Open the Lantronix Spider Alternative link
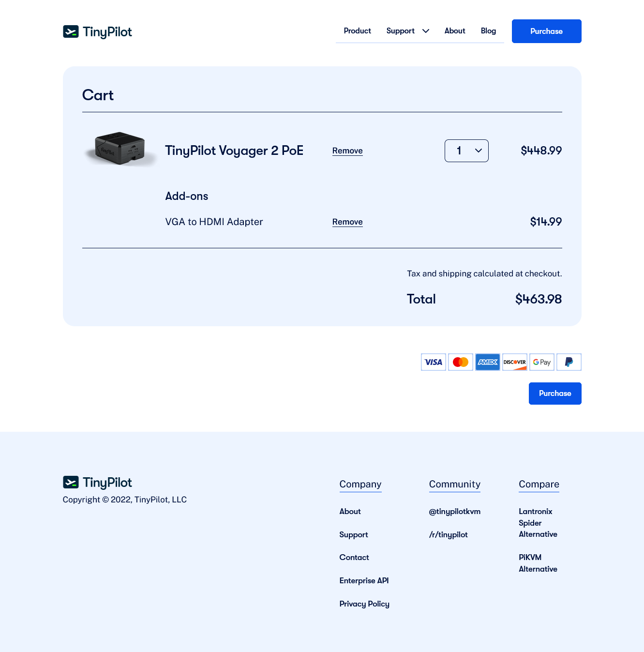The image size is (644, 652). (538, 523)
